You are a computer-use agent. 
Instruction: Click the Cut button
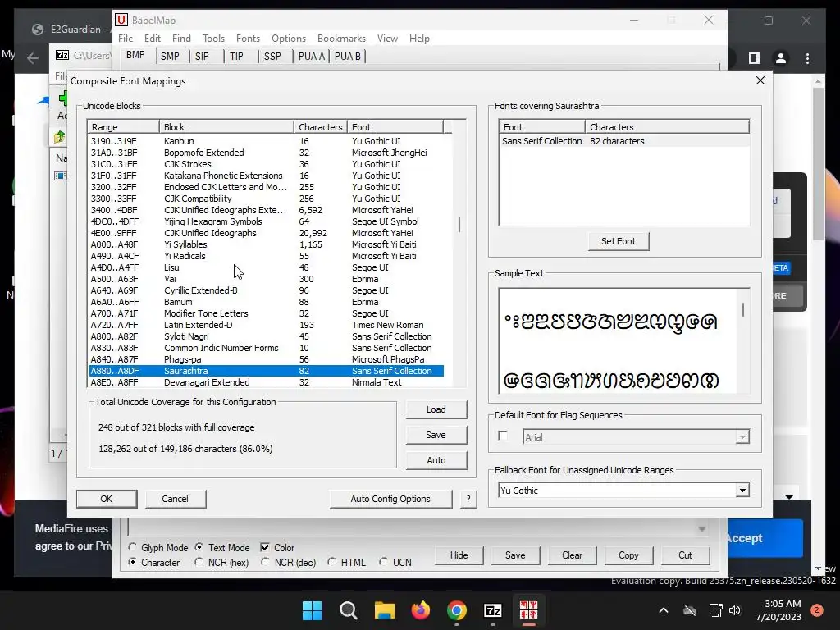[x=685, y=555]
